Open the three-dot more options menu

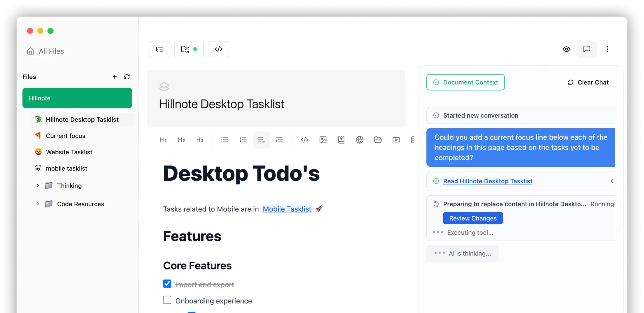pyautogui.click(x=607, y=49)
